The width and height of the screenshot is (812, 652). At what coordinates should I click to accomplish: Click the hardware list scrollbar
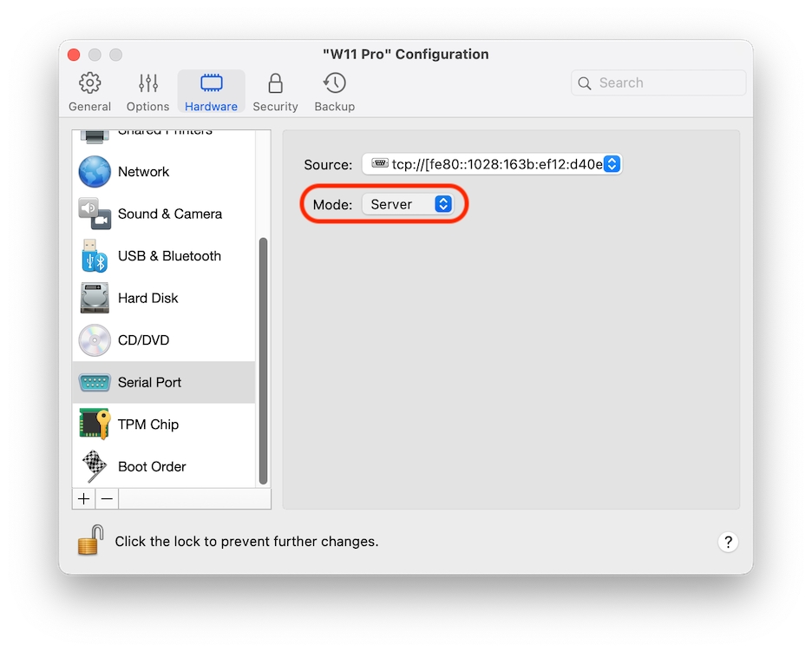click(x=264, y=360)
